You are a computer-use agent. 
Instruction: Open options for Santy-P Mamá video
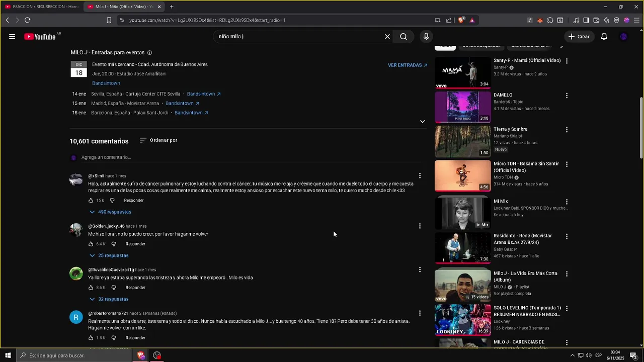[567, 61]
